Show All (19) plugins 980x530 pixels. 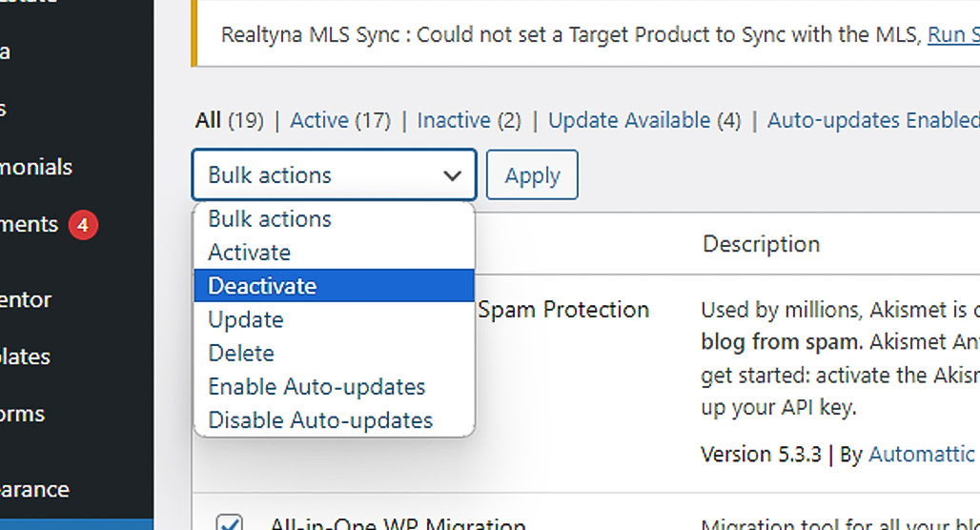click(230, 120)
